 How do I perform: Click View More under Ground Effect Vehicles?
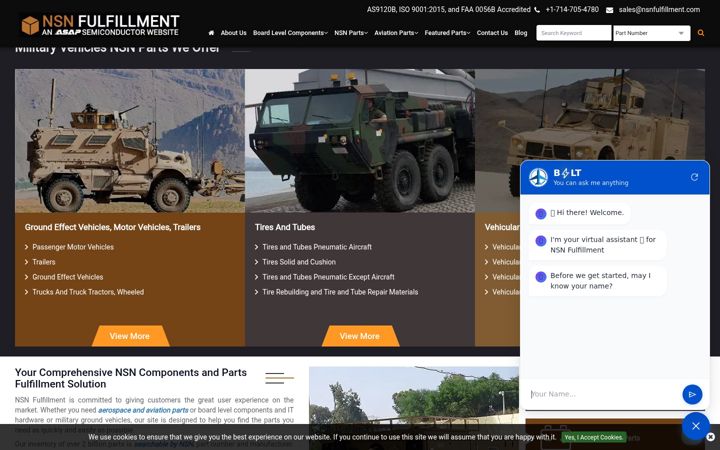[130, 336]
